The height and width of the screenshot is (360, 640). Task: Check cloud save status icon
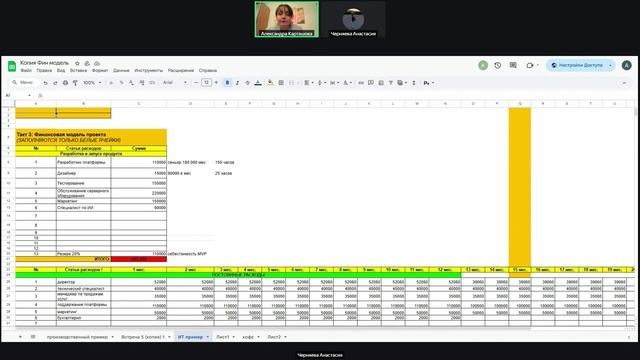click(x=97, y=63)
